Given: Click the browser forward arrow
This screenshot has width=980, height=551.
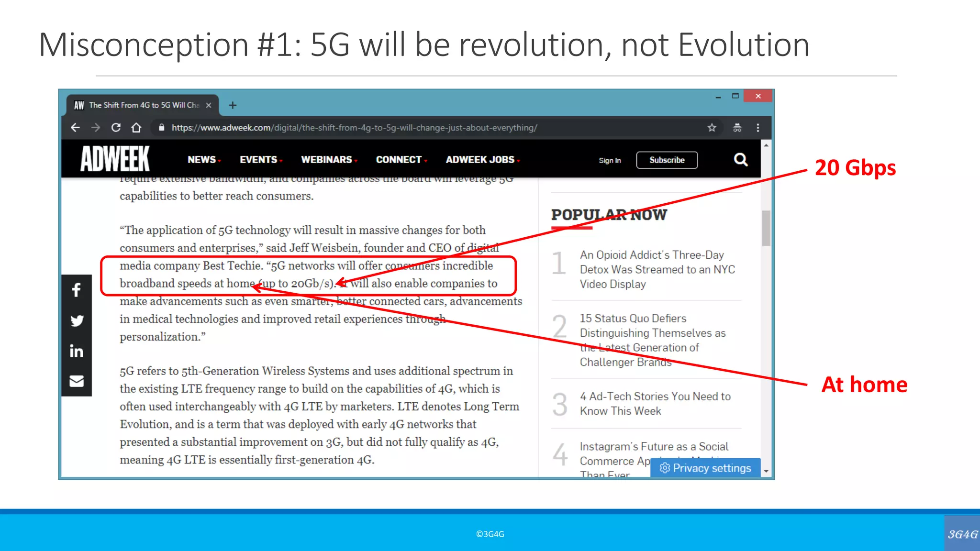Looking at the screenshot, I should [x=96, y=128].
